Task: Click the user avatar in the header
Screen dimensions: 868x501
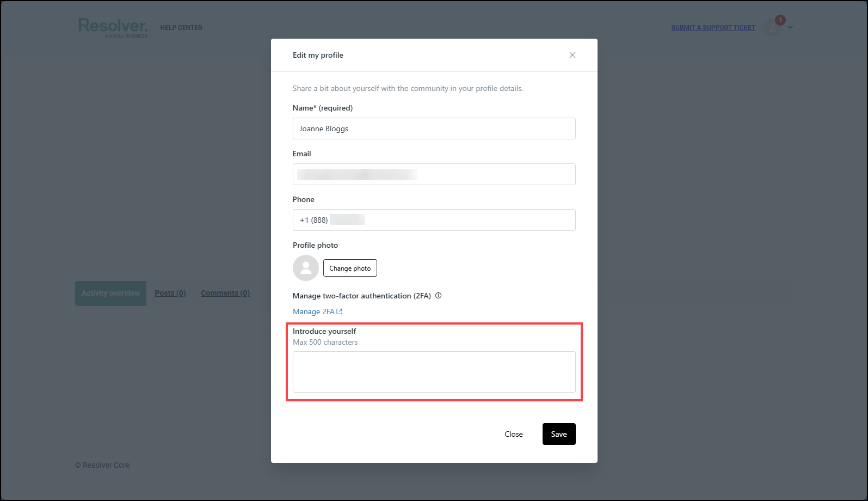Action: point(772,28)
